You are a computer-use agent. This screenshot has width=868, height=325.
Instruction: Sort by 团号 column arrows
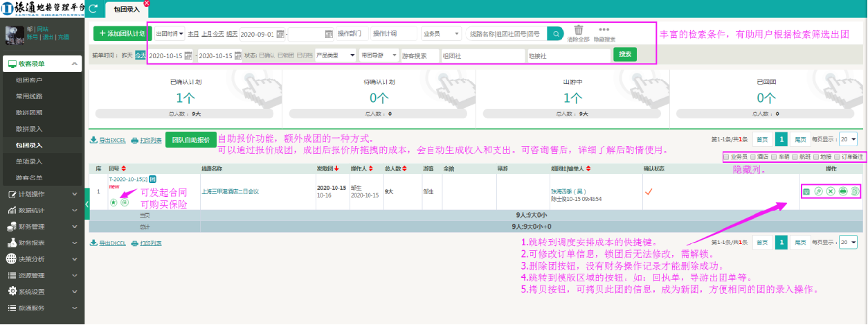click(123, 168)
